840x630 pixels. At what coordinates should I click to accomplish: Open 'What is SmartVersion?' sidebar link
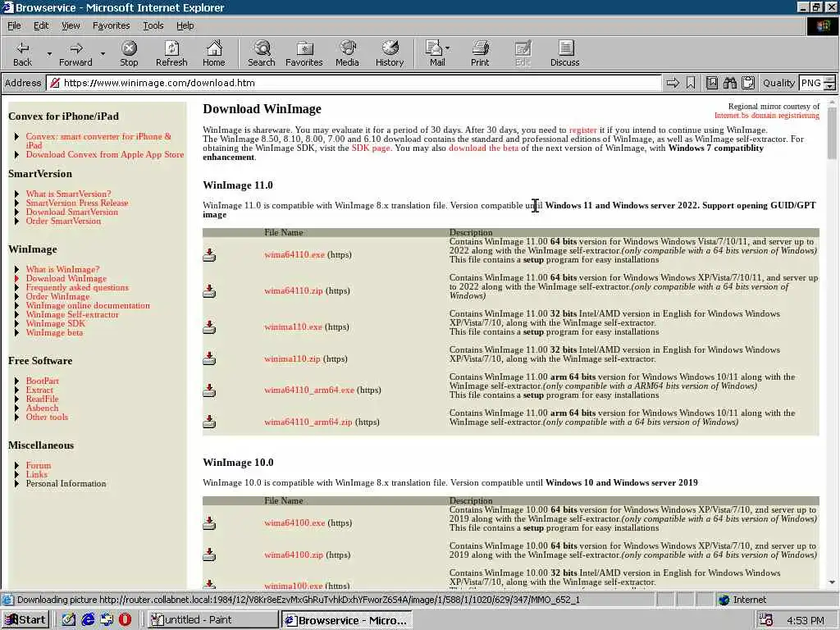pyautogui.click(x=69, y=194)
